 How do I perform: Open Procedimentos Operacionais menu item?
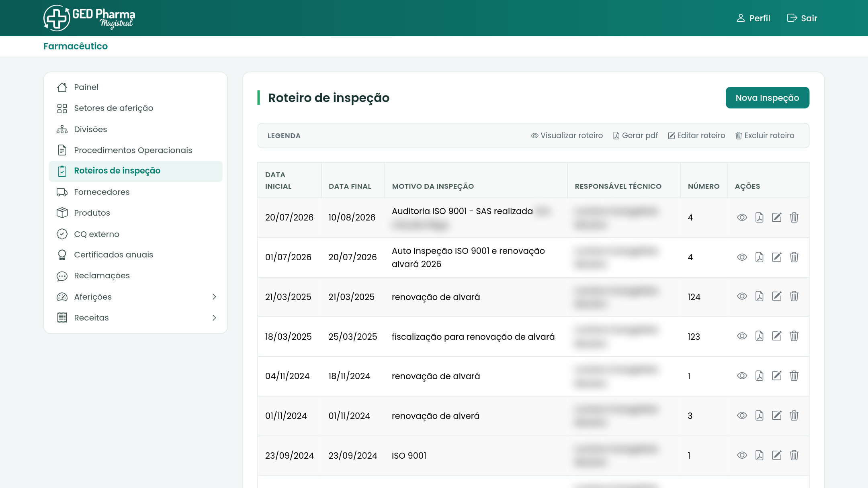tap(135, 150)
